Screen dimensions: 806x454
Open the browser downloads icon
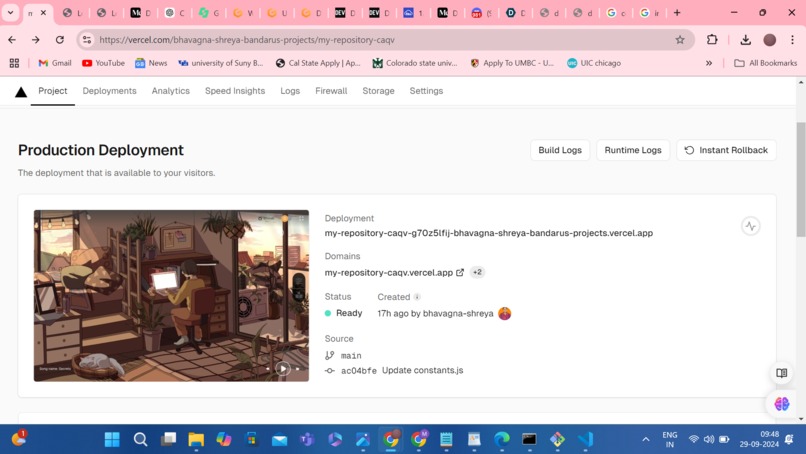coord(745,40)
